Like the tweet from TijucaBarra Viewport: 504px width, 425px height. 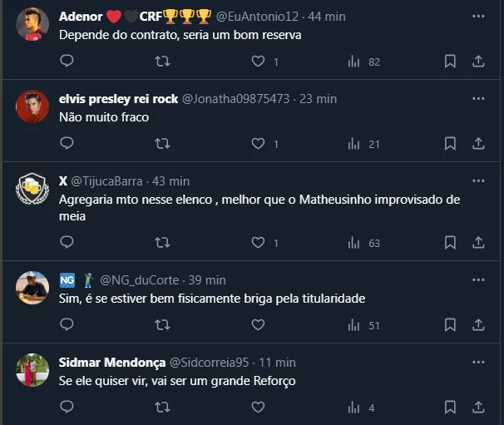coord(258,243)
